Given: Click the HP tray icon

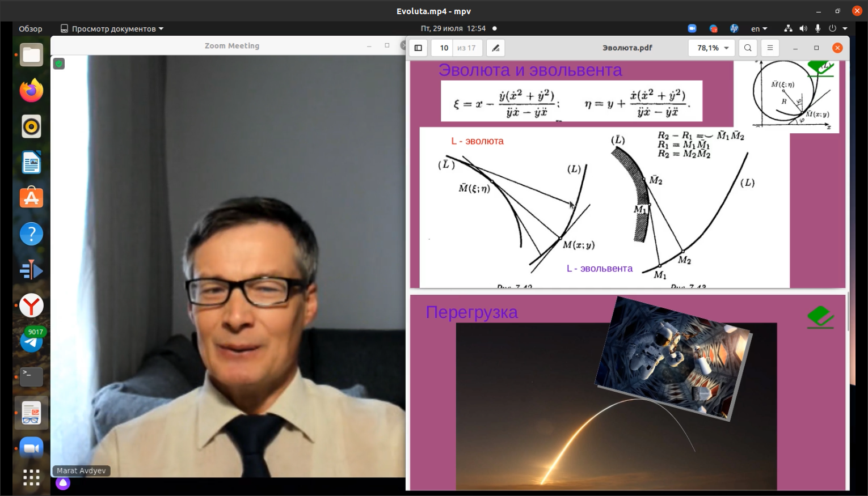Looking at the screenshot, I should tap(734, 28).
